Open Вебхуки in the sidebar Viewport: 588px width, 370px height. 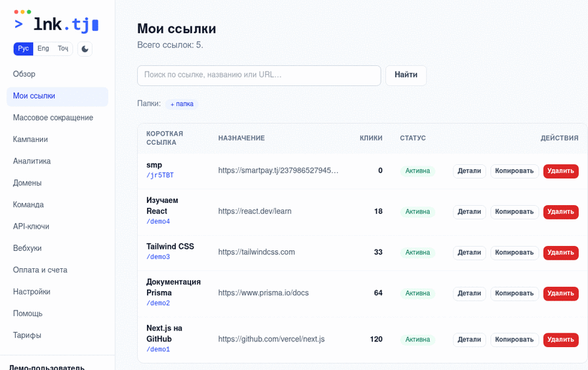click(57, 248)
